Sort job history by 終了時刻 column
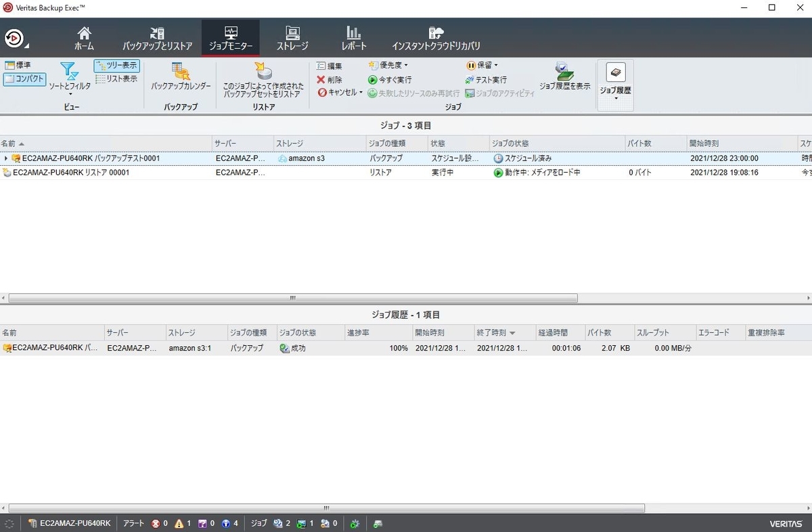812x532 pixels. [x=504, y=333]
